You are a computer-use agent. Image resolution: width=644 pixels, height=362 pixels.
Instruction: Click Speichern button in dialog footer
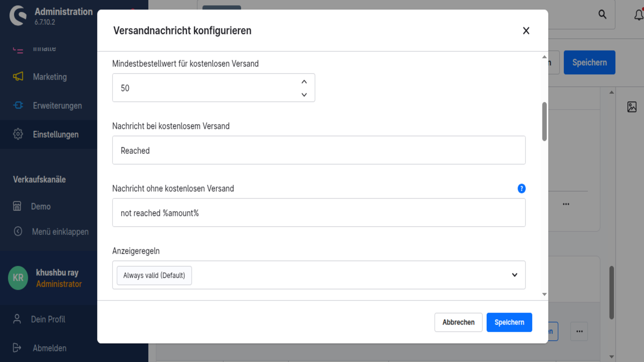pos(509,322)
